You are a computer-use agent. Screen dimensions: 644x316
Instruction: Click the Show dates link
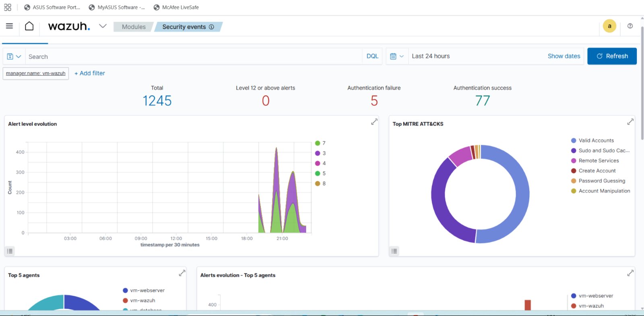tap(564, 56)
